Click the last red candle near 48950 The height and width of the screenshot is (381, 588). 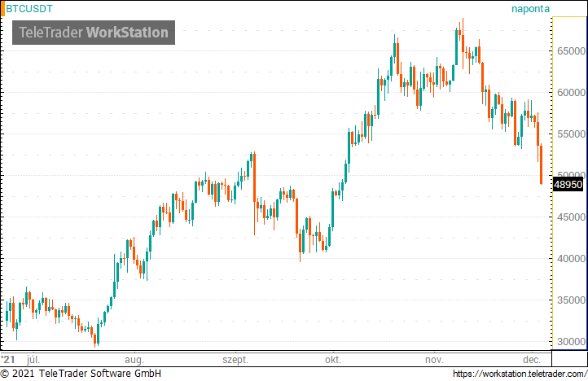click(x=541, y=164)
